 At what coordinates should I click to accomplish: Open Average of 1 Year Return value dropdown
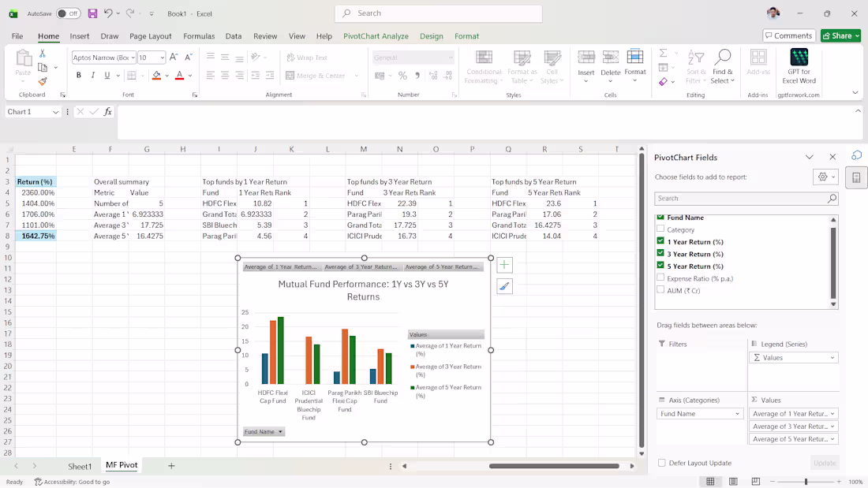click(x=832, y=414)
